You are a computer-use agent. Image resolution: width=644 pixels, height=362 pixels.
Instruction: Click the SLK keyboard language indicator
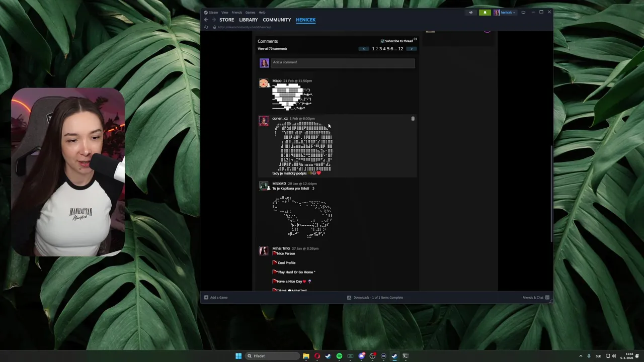click(598, 356)
